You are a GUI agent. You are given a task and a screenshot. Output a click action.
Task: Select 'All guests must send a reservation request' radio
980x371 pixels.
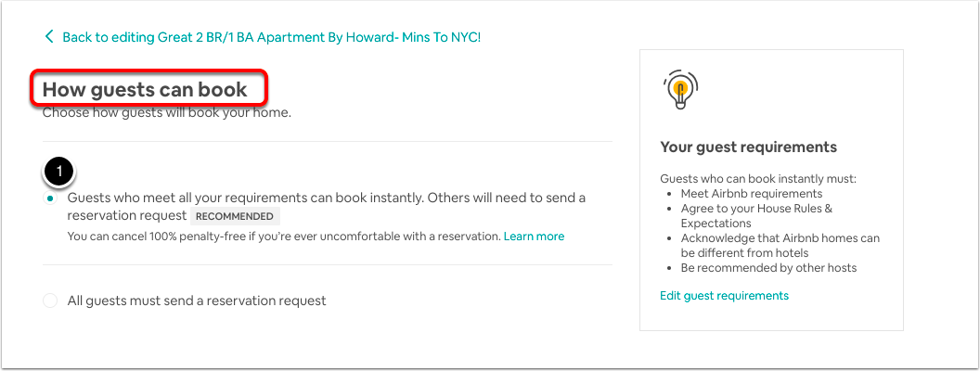(50, 301)
